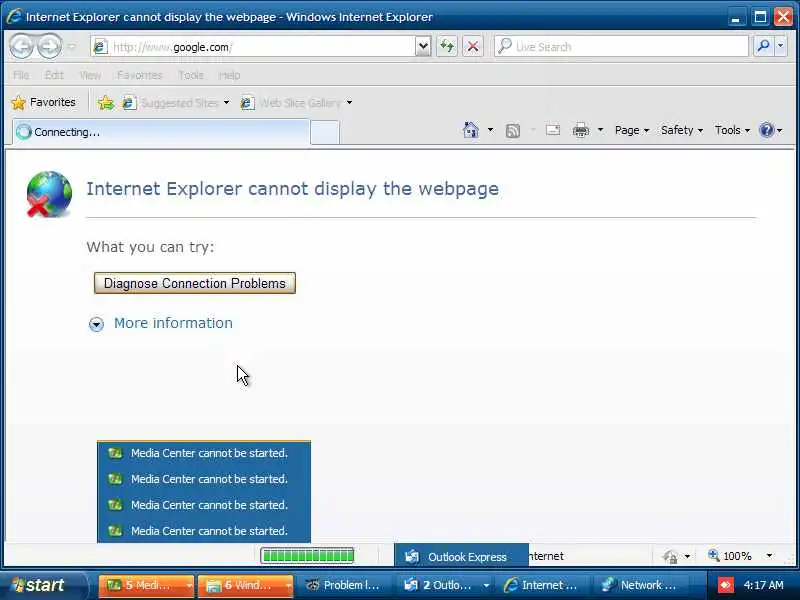Screen dimensions: 800x600
Task: Open the Safety dropdown menu
Action: pyautogui.click(x=682, y=130)
